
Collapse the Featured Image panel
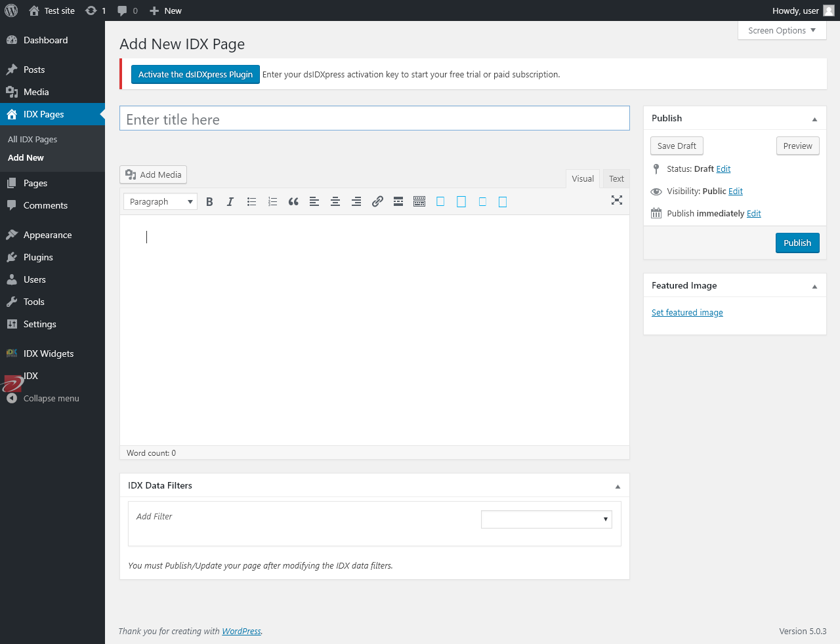pyautogui.click(x=814, y=286)
